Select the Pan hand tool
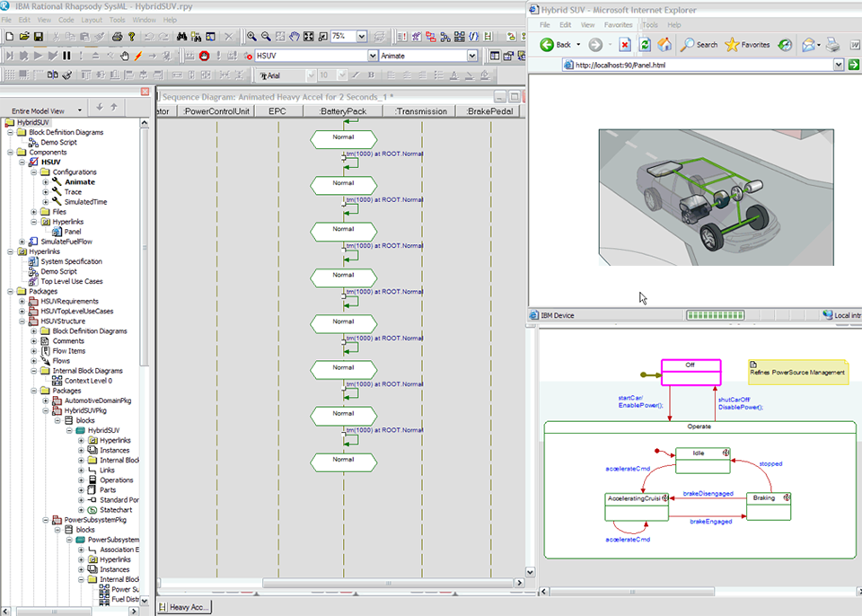 pyautogui.click(x=295, y=36)
